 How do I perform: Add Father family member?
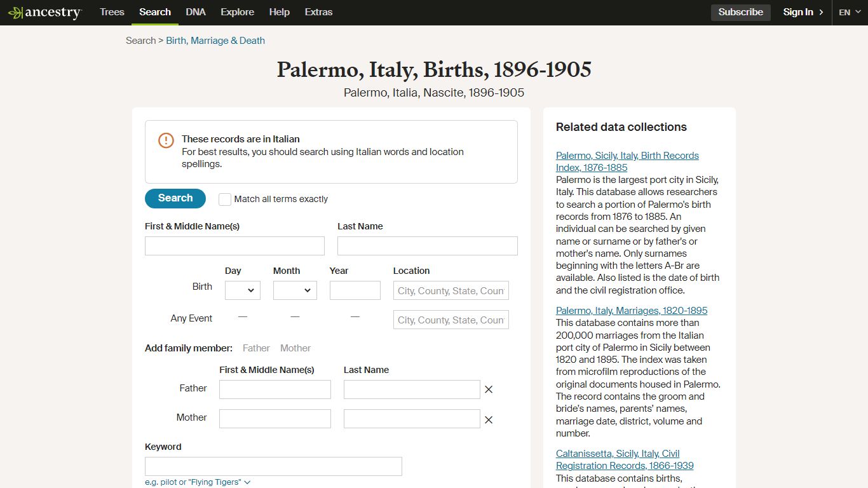pyautogui.click(x=256, y=348)
